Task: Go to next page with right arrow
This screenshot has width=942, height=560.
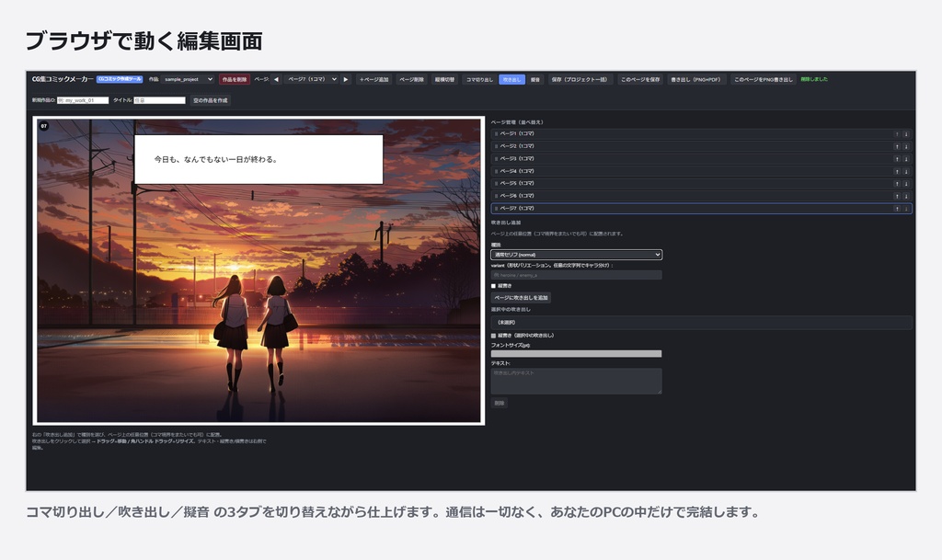Action: point(346,79)
